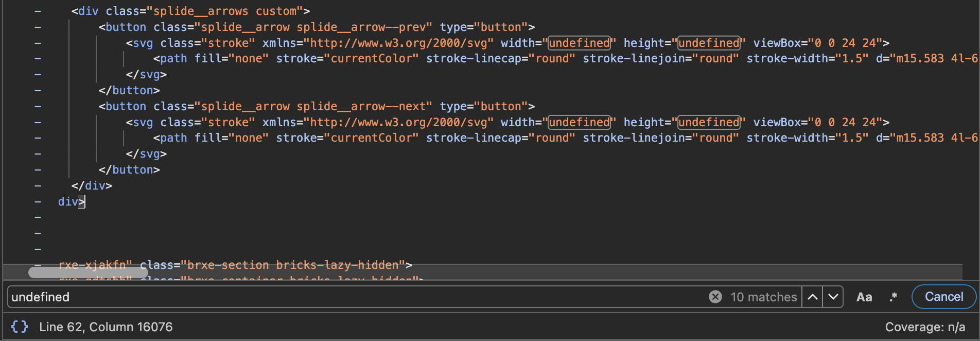The width and height of the screenshot is (980, 341).
Task: Toggle the Match Case 'Aa' option
Action: 864,297
